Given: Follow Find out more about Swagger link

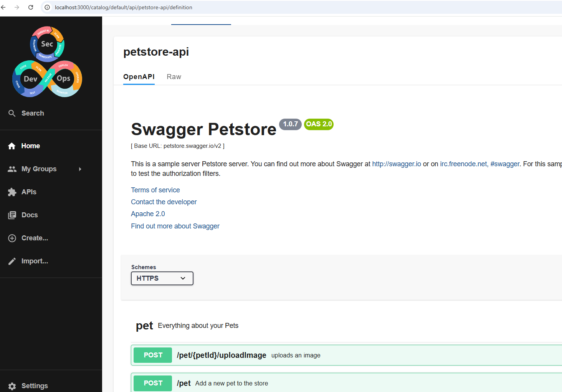Looking at the screenshot, I should [175, 226].
